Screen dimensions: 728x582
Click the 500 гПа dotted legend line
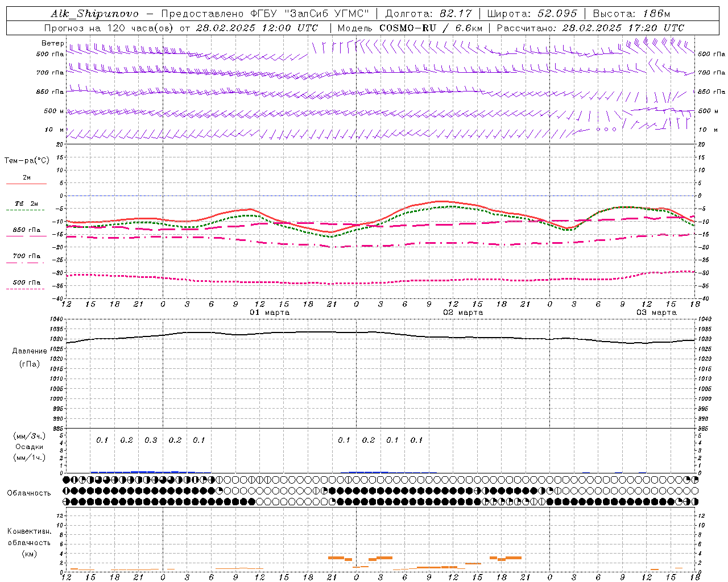click(x=26, y=289)
